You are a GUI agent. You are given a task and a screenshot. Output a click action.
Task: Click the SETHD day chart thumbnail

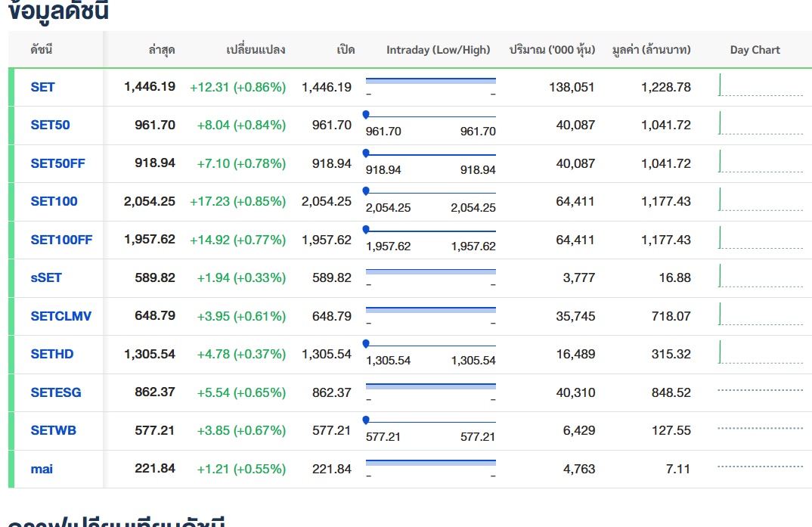(x=760, y=353)
